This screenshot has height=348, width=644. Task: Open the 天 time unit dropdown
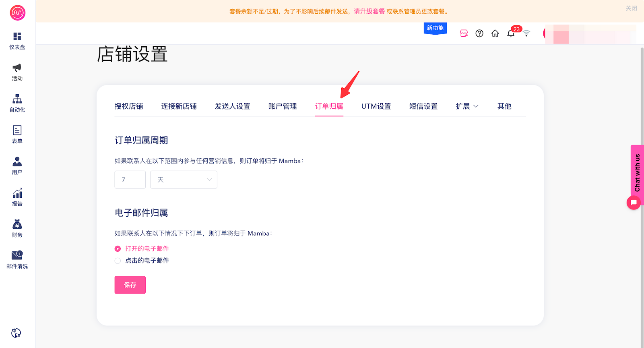184,180
